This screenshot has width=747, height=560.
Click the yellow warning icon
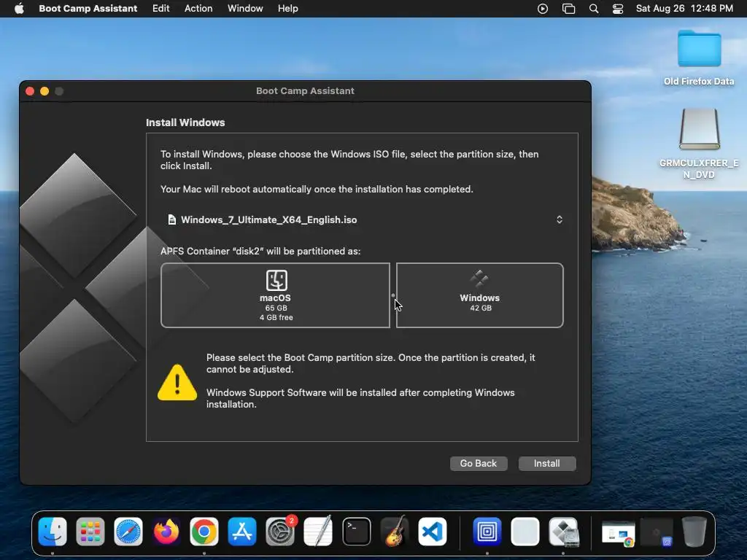[177, 383]
